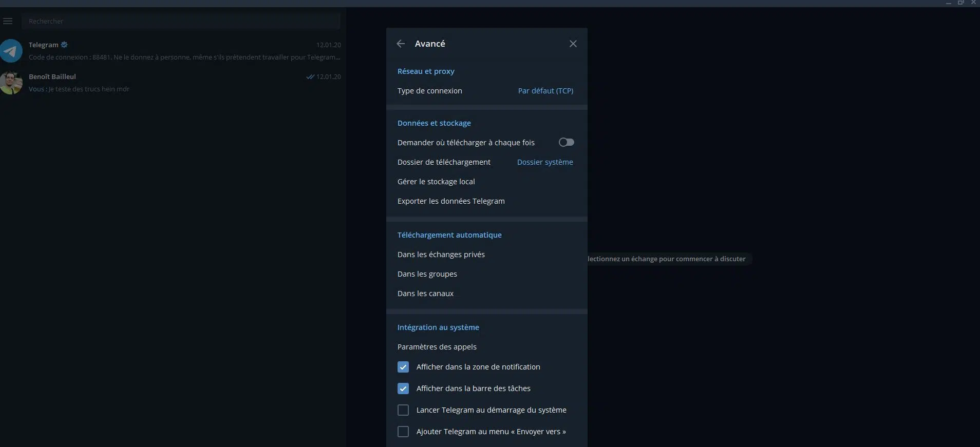Click the 12.01.20 date on Benoît chat
Screen dimensions: 980x447
[329, 77]
